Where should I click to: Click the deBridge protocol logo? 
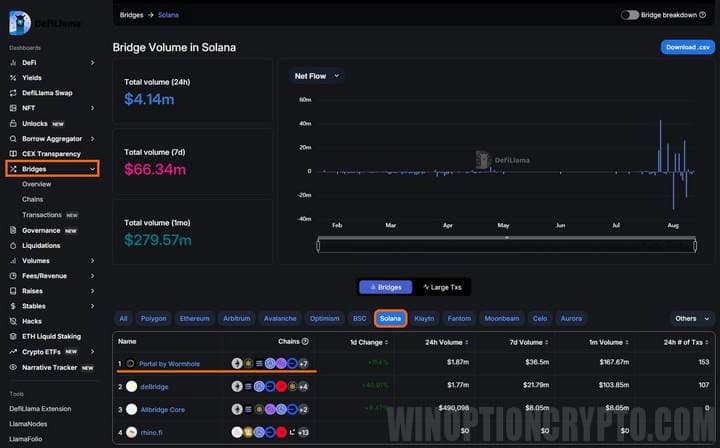pyautogui.click(x=131, y=385)
